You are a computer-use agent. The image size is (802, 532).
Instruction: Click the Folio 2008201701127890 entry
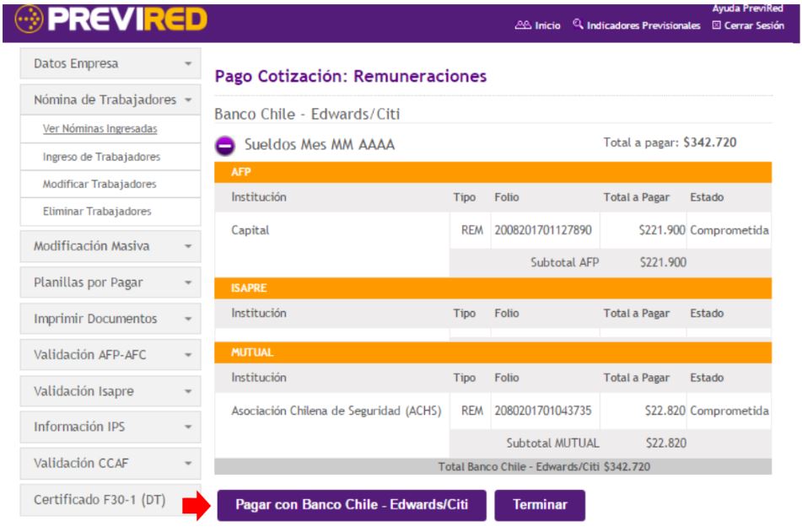545,228
